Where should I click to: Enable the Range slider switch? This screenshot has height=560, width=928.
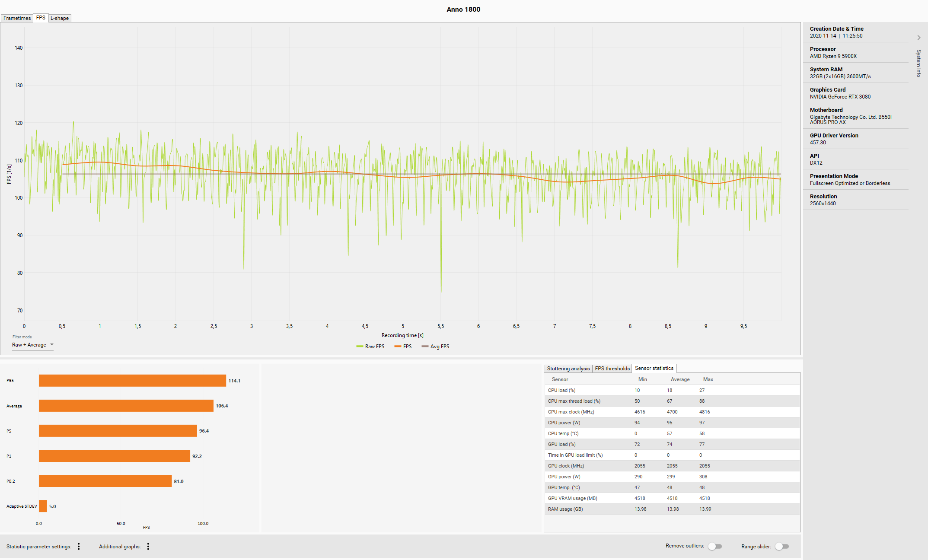point(782,546)
